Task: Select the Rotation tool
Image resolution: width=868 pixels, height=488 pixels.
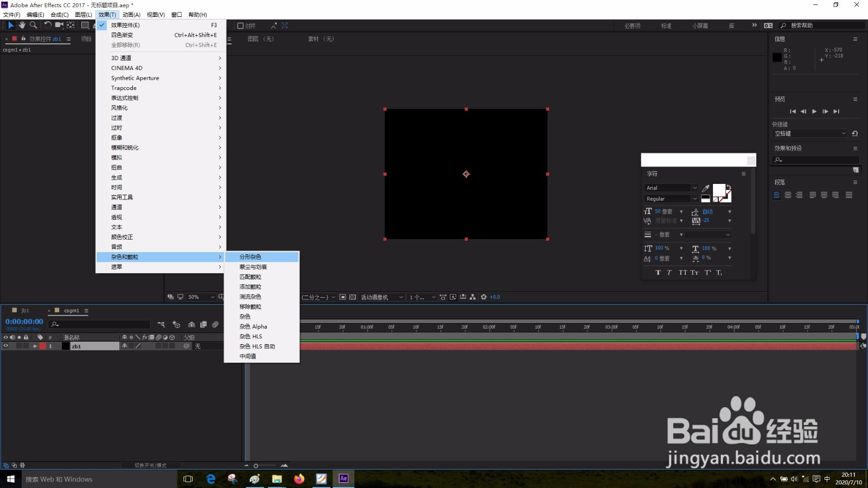Action: click(48, 25)
